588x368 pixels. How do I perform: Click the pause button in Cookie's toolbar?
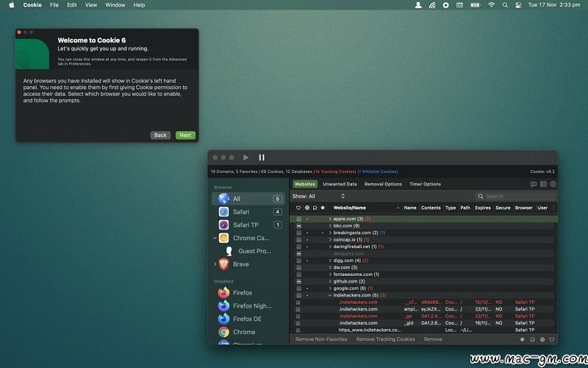pyautogui.click(x=262, y=158)
